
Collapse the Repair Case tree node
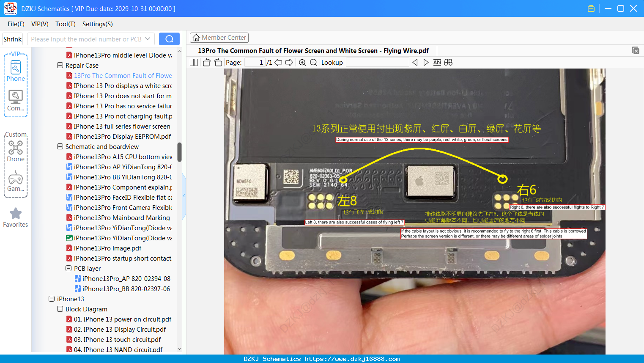[x=60, y=66]
